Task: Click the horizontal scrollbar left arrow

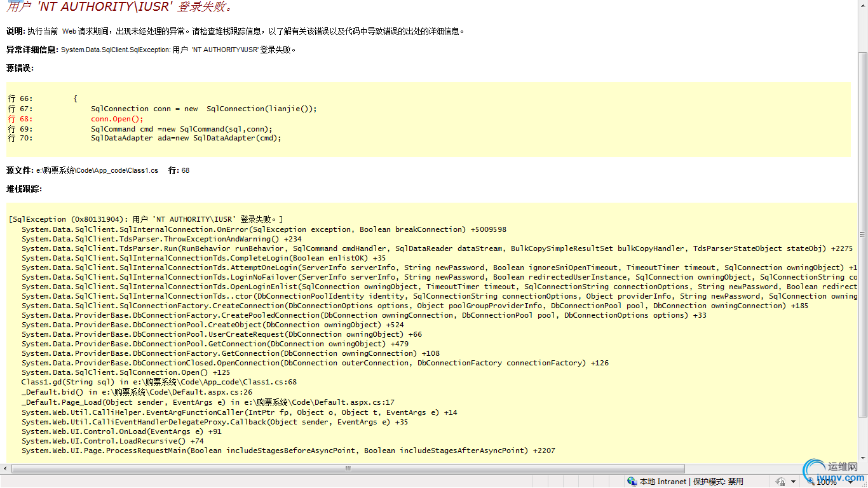Action: (x=6, y=468)
